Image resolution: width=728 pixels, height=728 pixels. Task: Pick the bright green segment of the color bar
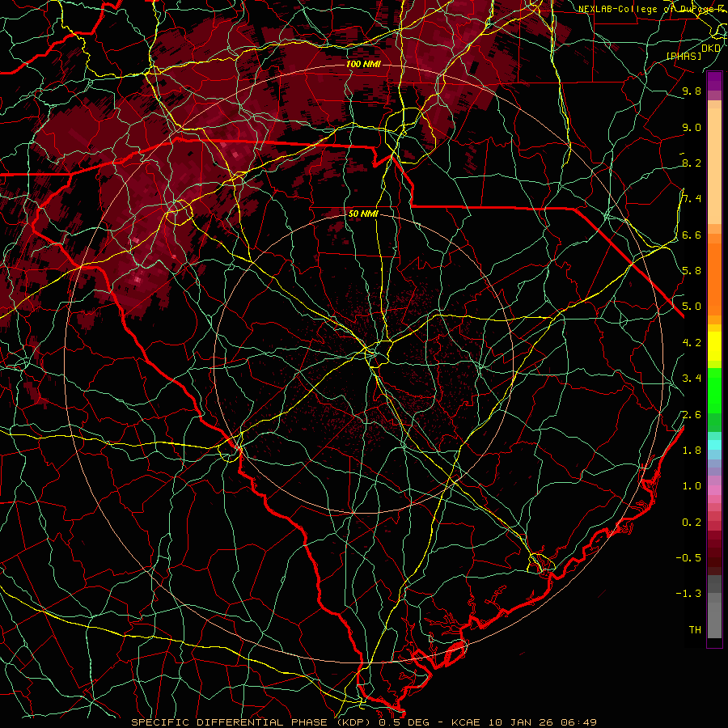point(714,391)
